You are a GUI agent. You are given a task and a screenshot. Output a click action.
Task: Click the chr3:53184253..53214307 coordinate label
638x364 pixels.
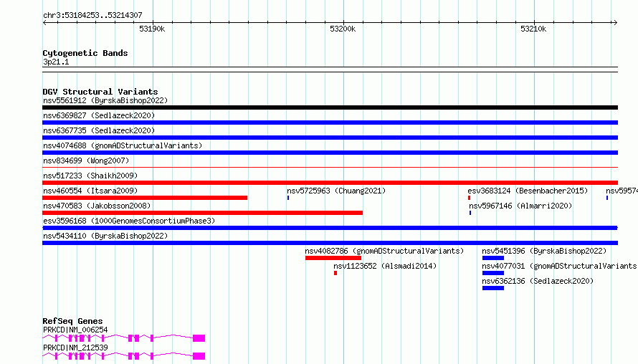tap(92, 16)
